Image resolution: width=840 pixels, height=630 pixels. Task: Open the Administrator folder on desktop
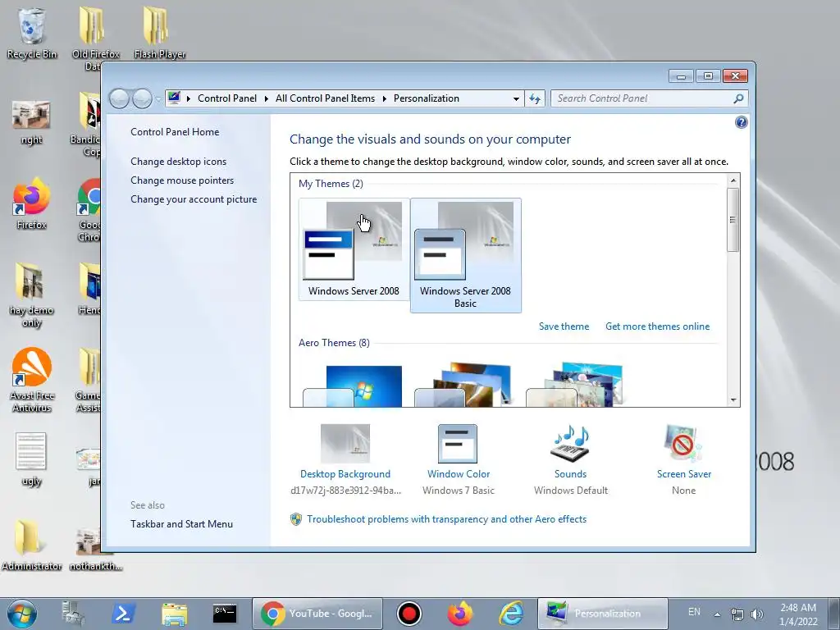(x=32, y=545)
